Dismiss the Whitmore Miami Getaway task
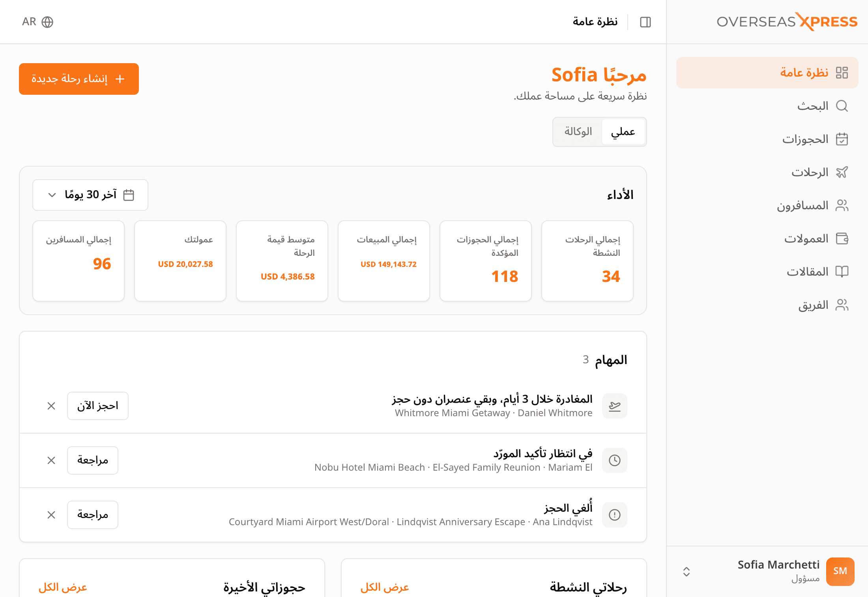The height and width of the screenshot is (597, 868). coord(51,406)
